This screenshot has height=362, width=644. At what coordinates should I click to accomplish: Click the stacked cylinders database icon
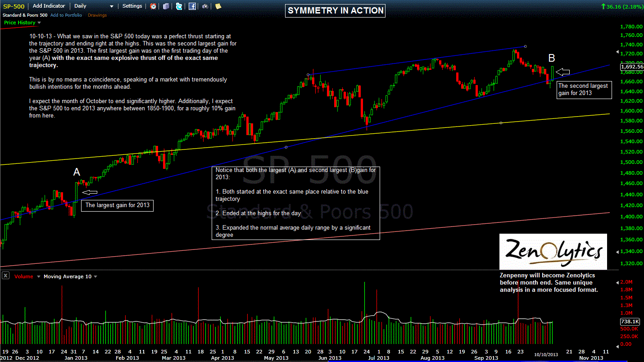click(166, 6)
